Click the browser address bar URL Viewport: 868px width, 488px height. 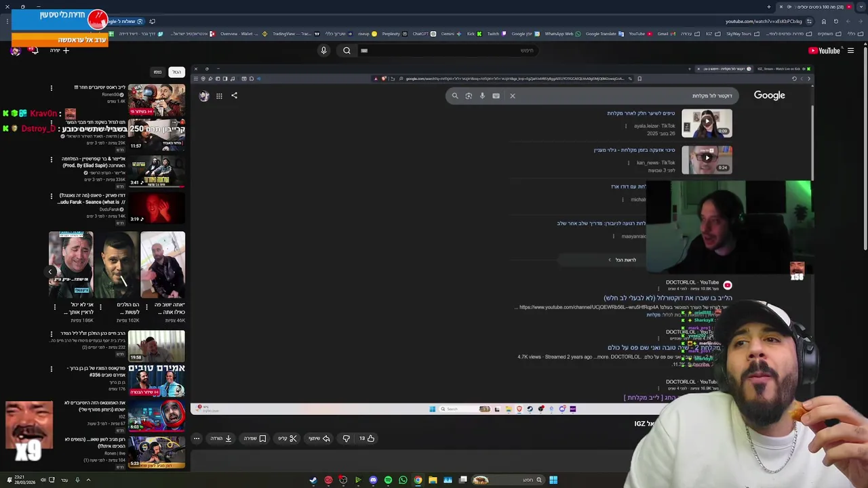point(764,21)
